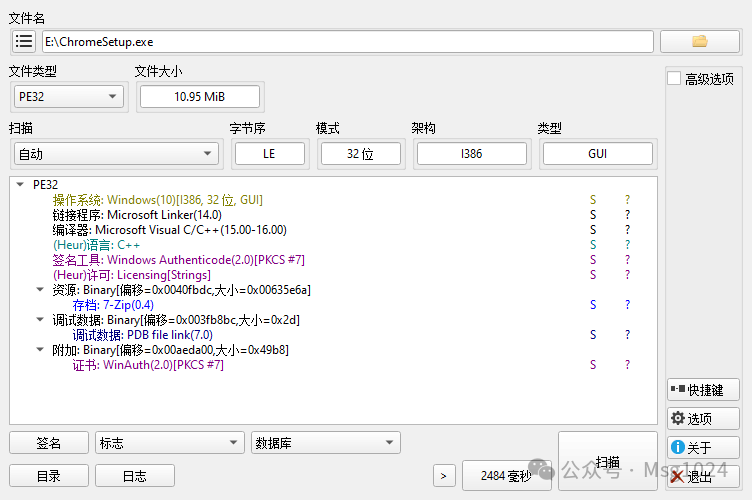Click 退出 exit button with red X
This screenshot has height=500, width=752.
tap(703, 476)
